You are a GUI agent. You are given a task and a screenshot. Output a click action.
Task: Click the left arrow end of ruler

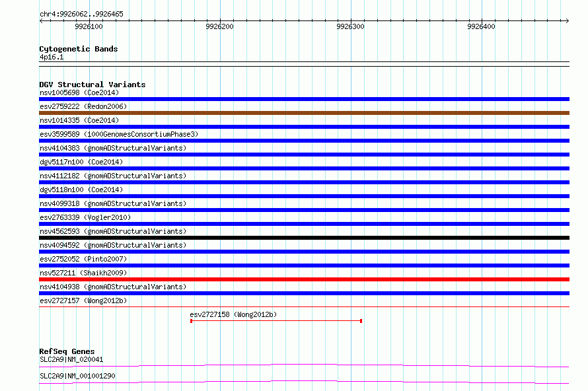point(41,20)
